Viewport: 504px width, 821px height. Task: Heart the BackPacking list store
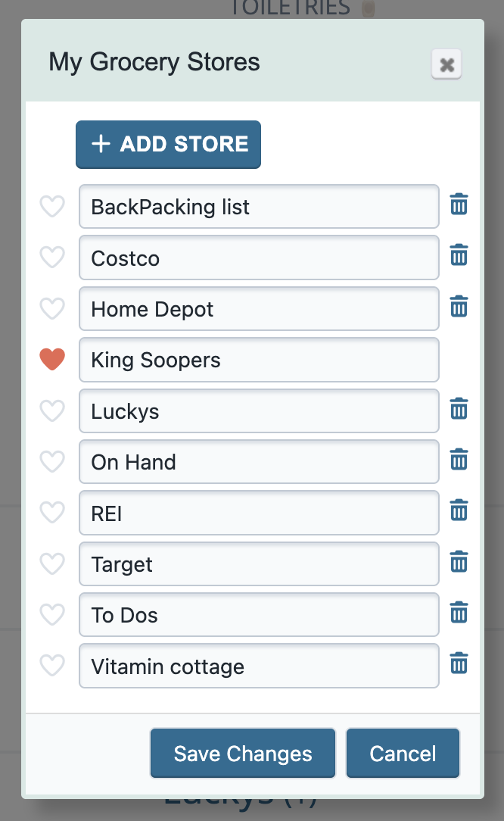52,206
